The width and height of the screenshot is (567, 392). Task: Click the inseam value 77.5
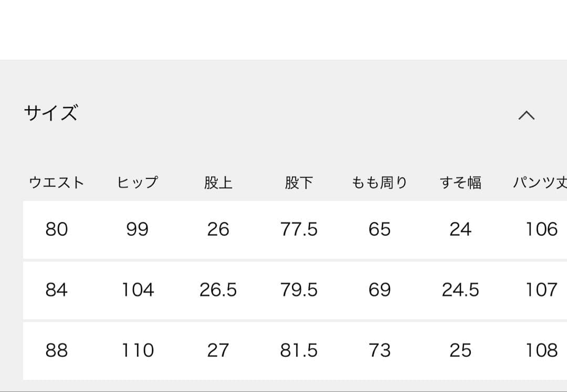click(x=300, y=230)
